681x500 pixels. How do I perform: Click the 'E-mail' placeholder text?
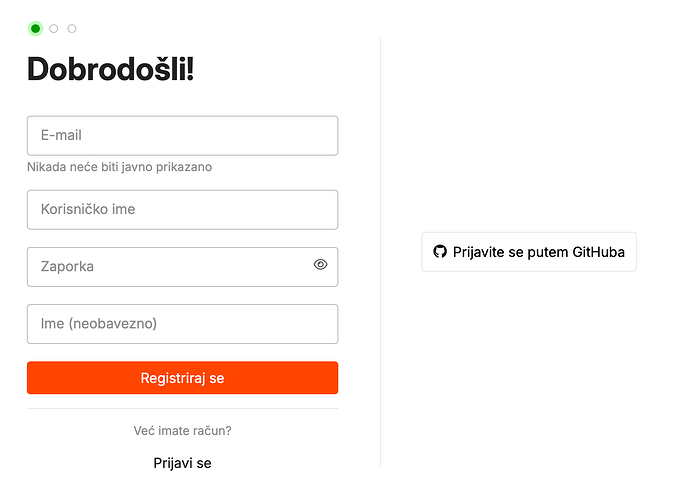tap(61, 135)
